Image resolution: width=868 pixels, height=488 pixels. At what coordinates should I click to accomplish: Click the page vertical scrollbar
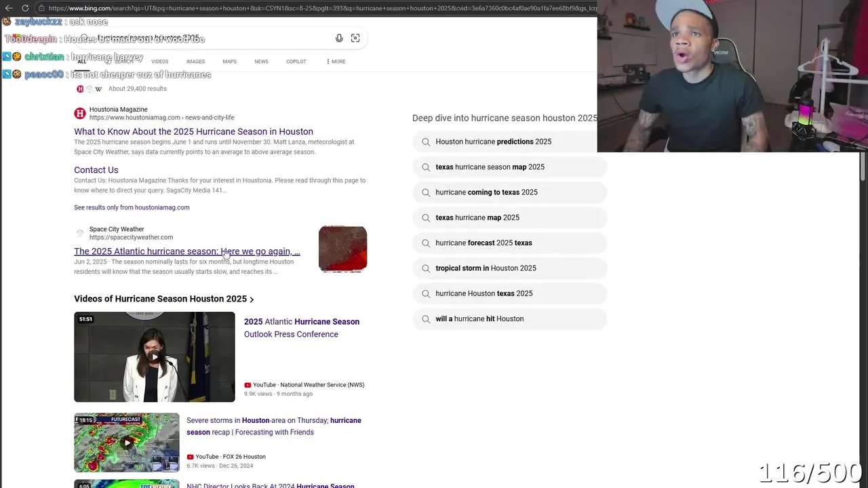pyautogui.click(x=863, y=166)
